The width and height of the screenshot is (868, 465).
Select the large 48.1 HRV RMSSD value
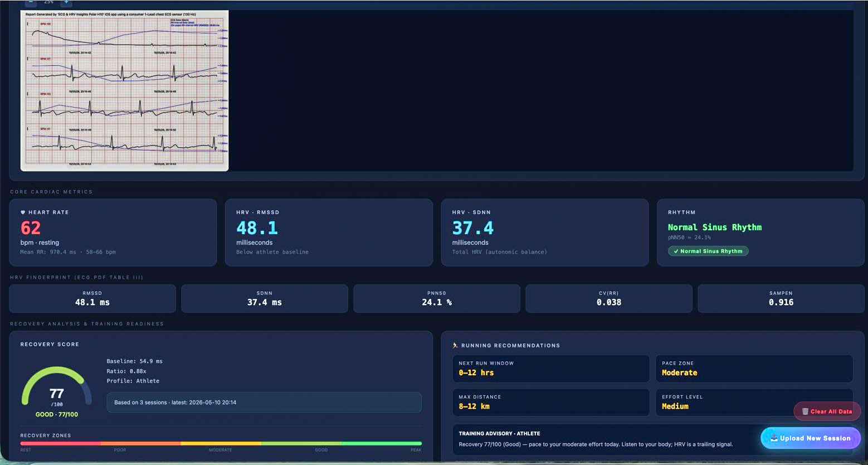[x=257, y=228]
